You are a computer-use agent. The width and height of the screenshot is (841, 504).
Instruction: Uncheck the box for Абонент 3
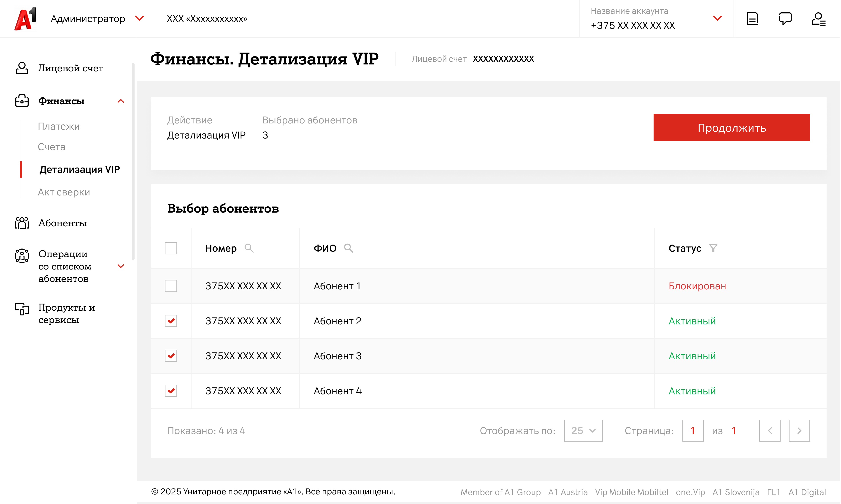click(171, 356)
